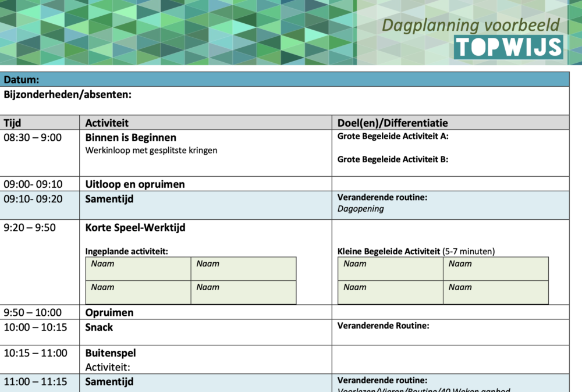Click the 'Bijzonderheden/absenten:' field
This screenshot has width=582, height=392.
tap(285, 101)
